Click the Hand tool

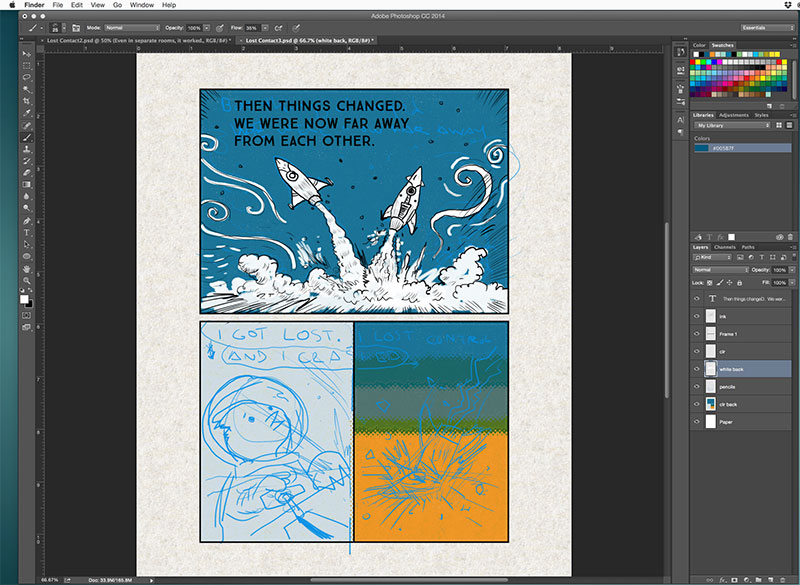click(x=27, y=270)
